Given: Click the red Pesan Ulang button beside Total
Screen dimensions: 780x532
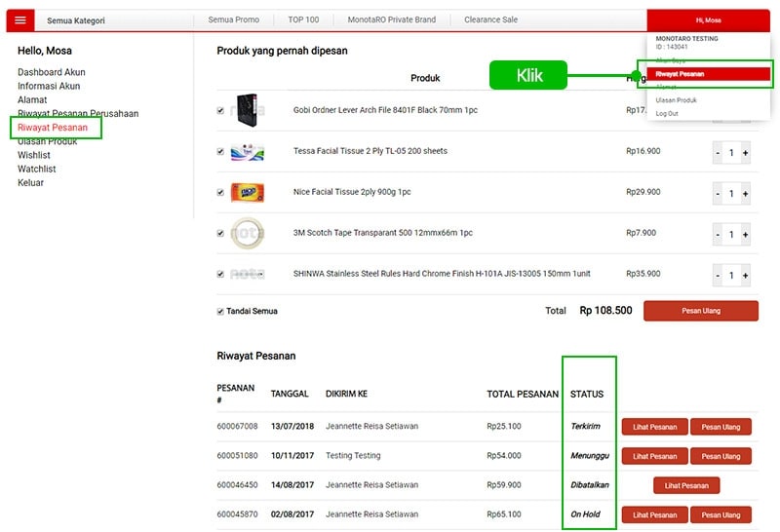Looking at the screenshot, I should [700, 311].
